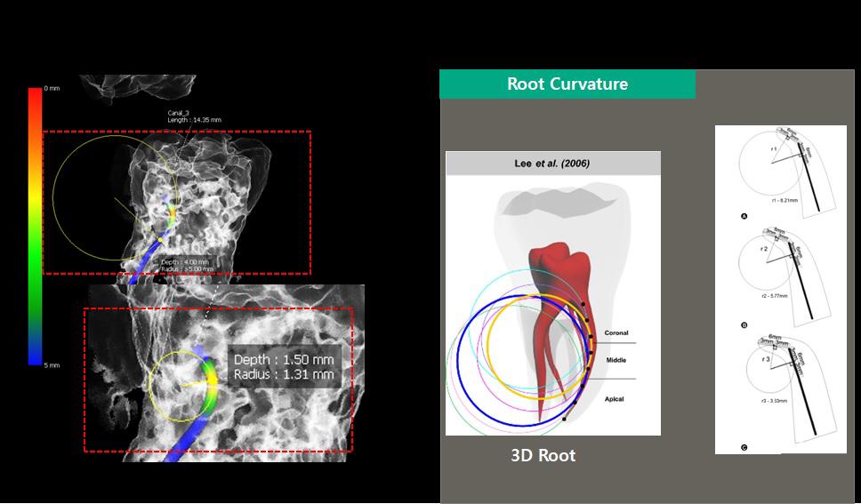
Task: Click the 'Root Curvature' green header
Action: tap(567, 84)
